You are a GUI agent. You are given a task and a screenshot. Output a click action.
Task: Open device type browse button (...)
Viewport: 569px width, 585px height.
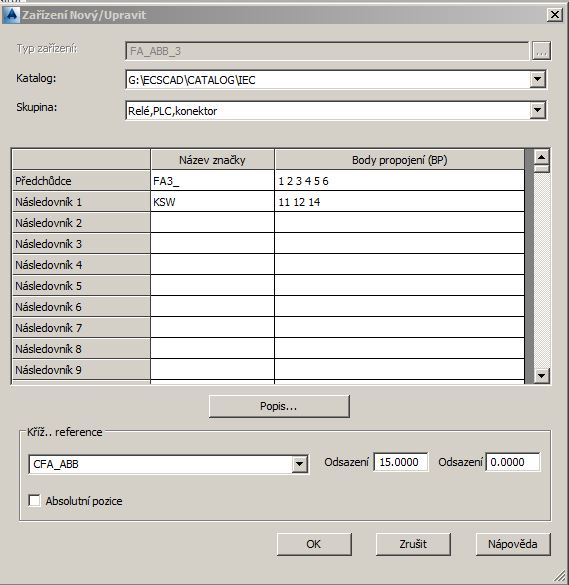541,51
